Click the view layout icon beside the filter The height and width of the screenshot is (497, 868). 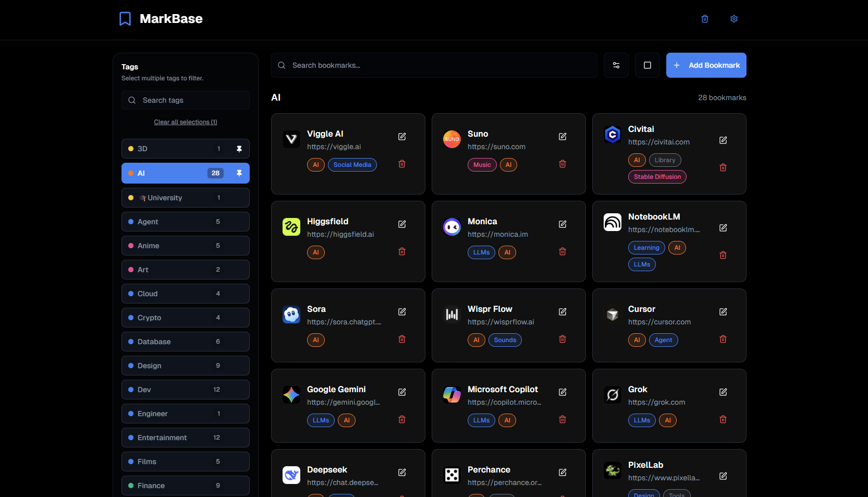click(x=647, y=65)
